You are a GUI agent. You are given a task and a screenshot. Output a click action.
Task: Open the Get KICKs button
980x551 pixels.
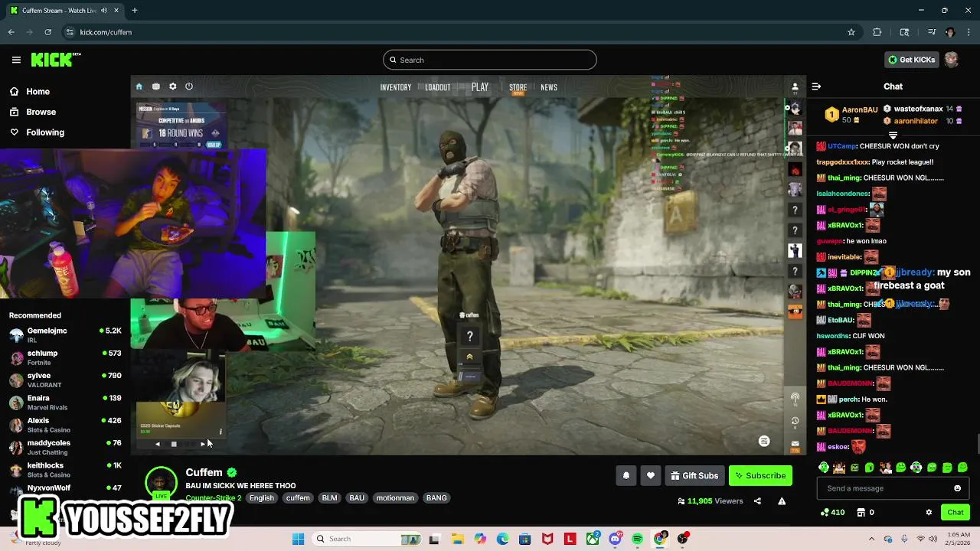[910, 60]
